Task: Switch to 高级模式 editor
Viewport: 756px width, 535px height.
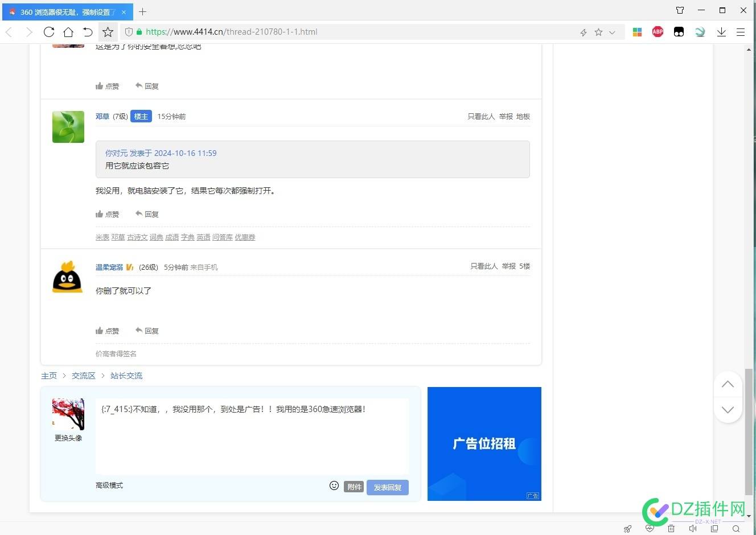Action: click(109, 485)
